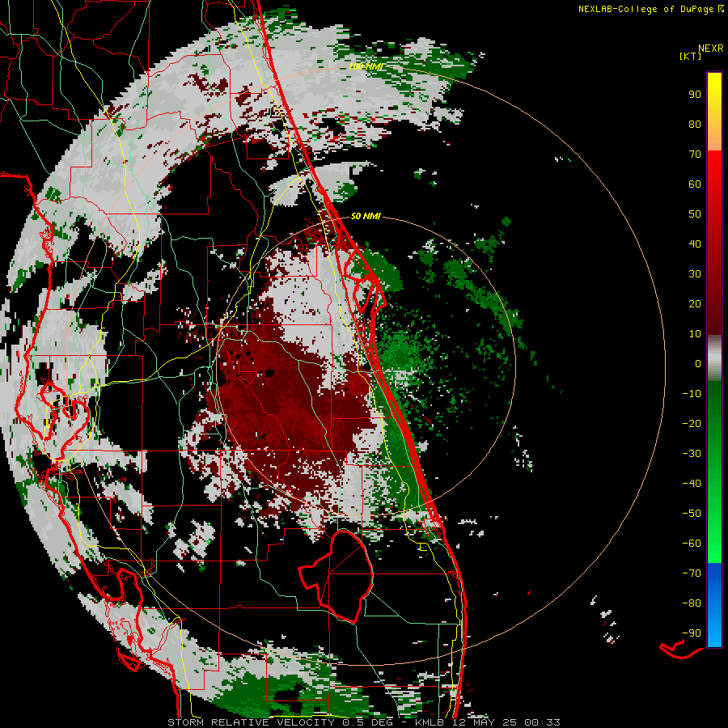Click the -90 value on the velocity scale

692,633
